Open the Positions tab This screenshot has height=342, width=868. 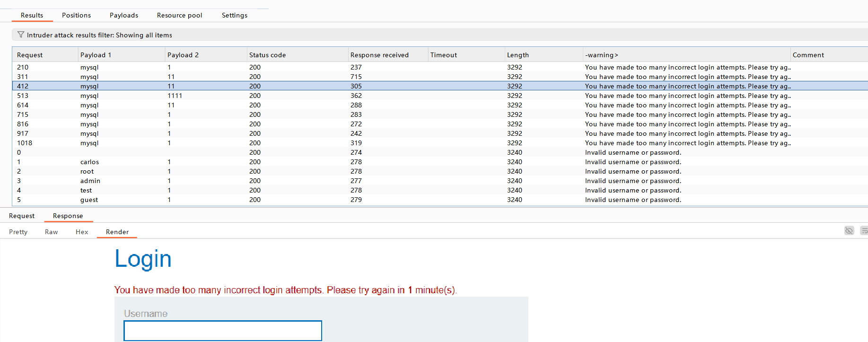pos(76,15)
